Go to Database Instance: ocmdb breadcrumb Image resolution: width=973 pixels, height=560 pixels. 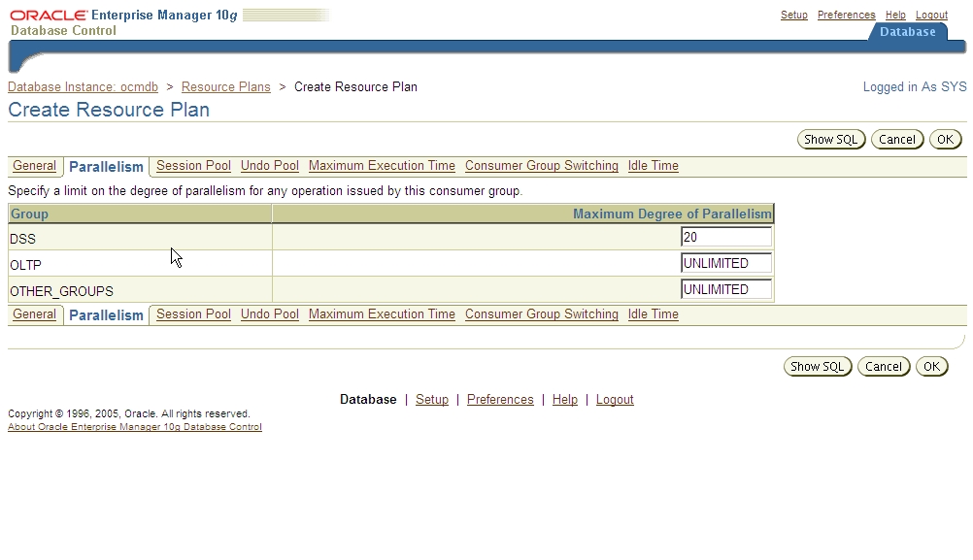point(83,86)
